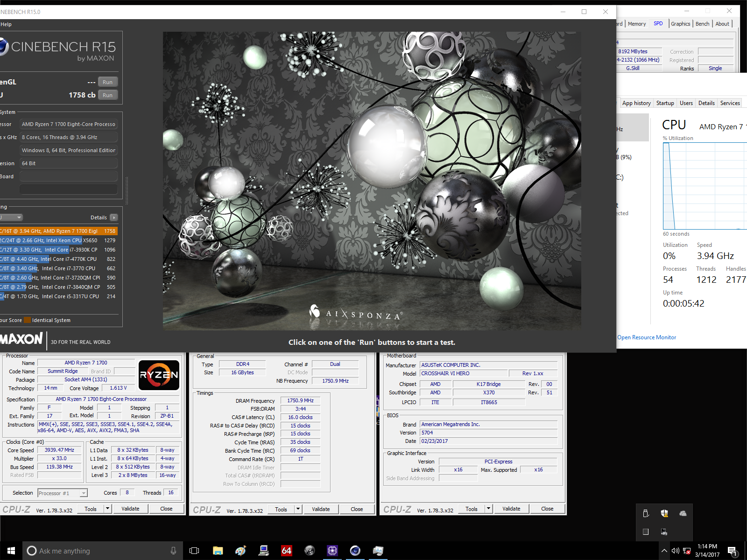Select the Intel Core i7-3770 ranking row
Screen dimensions: 747x560
tap(59, 268)
